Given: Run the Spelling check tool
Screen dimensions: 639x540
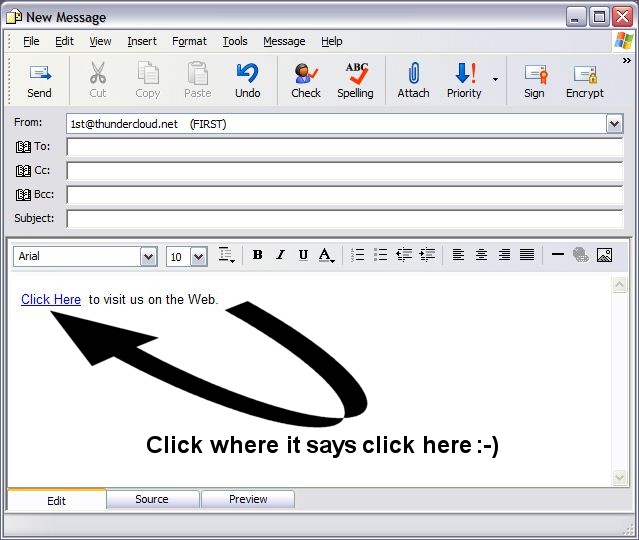Looking at the screenshot, I should (355, 81).
